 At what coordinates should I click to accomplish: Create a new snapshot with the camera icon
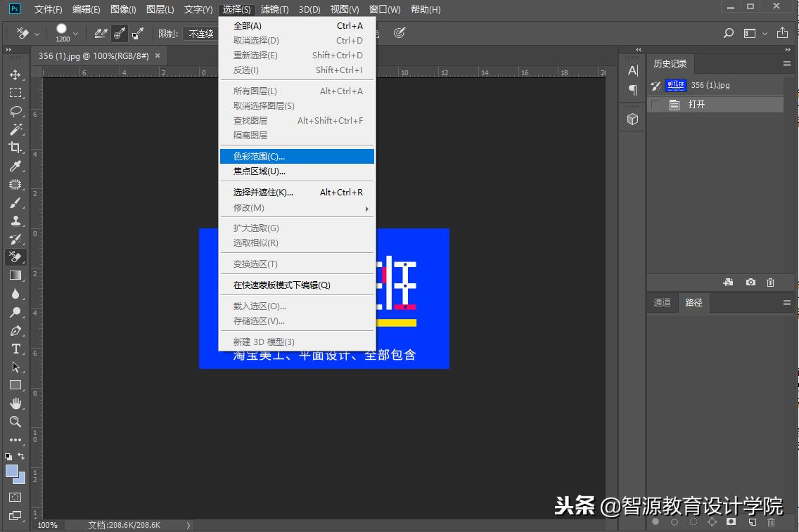750,282
